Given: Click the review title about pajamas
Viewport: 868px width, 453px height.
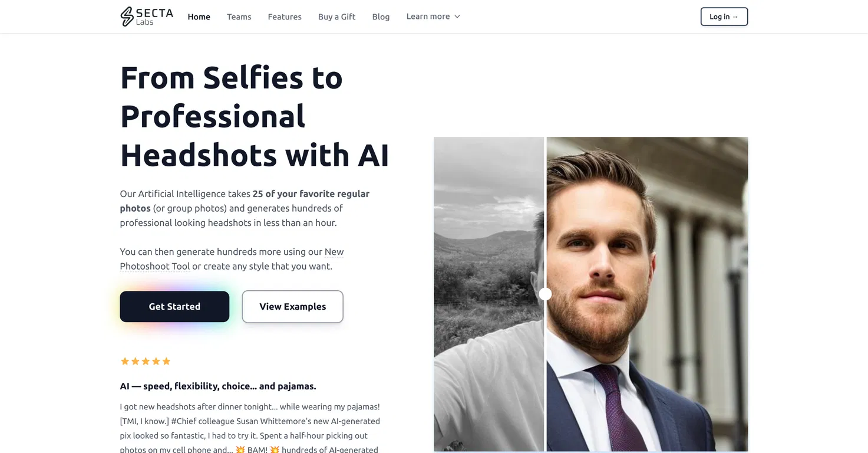Looking at the screenshot, I should pos(218,386).
